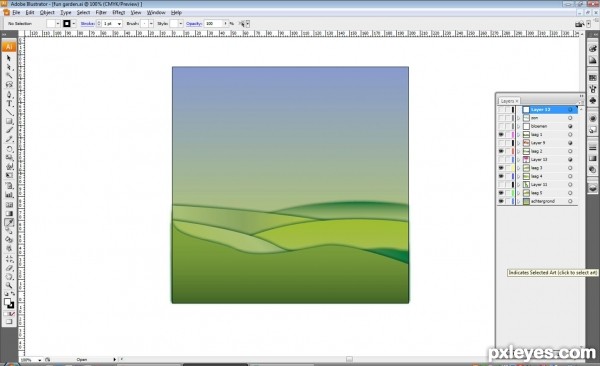
Task: Select the Eyedropper tool
Action: (9, 222)
